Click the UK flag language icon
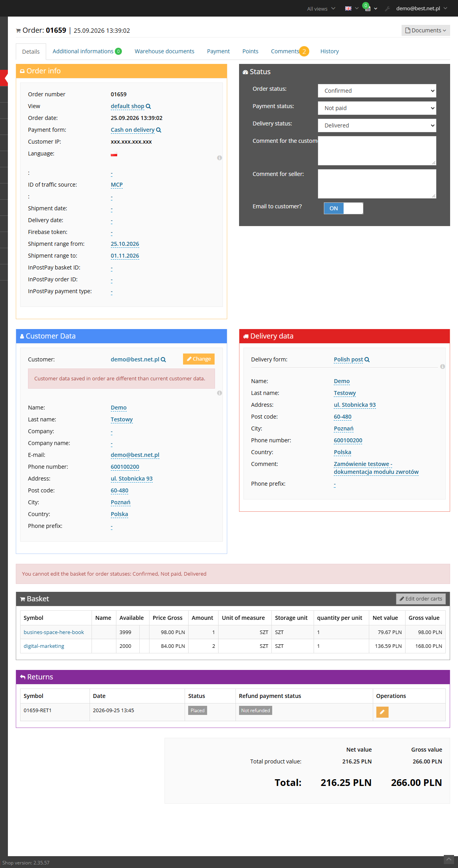The image size is (458, 868). pos(348,9)
